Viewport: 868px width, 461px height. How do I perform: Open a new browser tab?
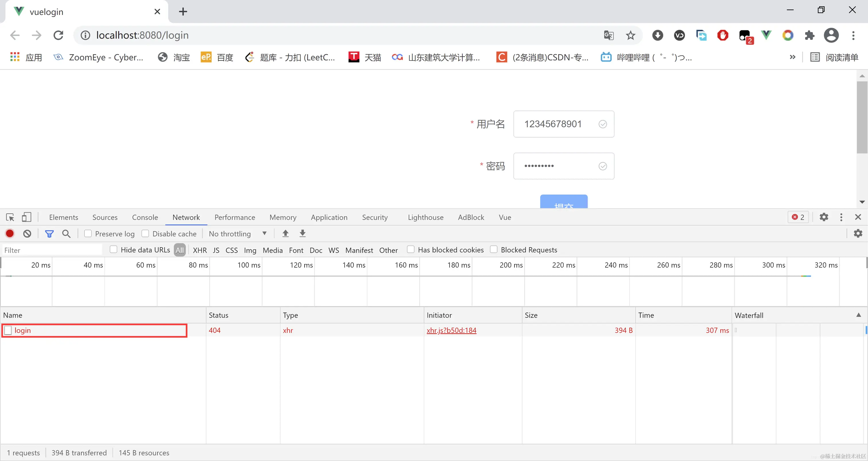coord(183,11)
